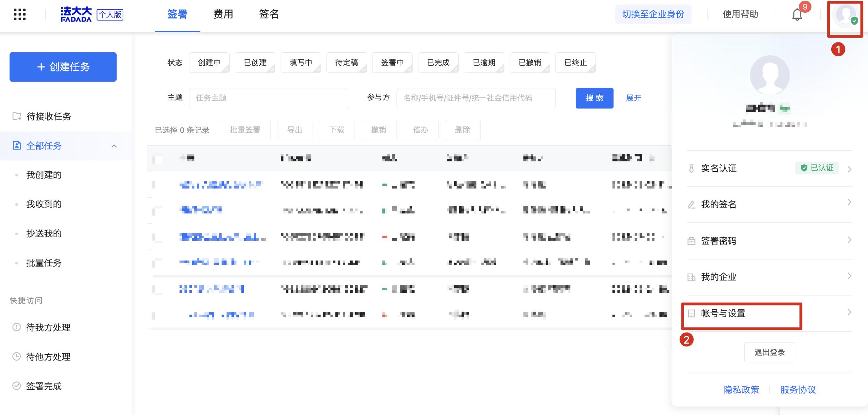Toggle the select-all checkbox in table header
The width and height of the screenshot is (868, 415).
point(158,159)
